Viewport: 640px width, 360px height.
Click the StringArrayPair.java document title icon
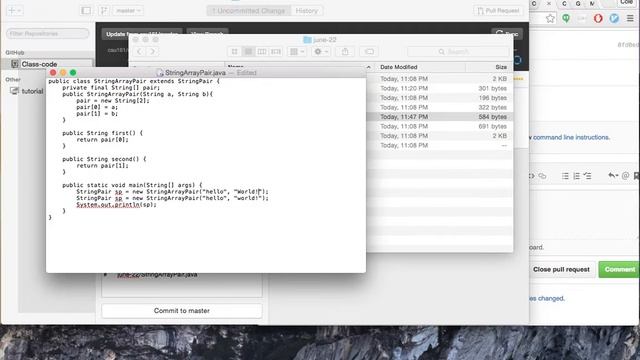click(160, 73)
